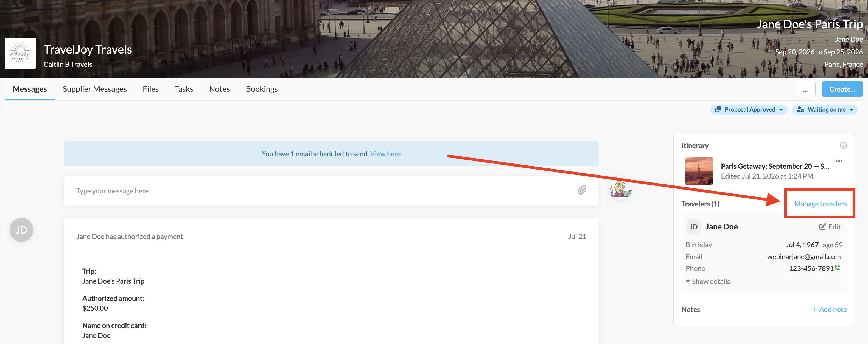Click the birthday Jul 4, 1967
868x344 pixels.
pos(802,245)
